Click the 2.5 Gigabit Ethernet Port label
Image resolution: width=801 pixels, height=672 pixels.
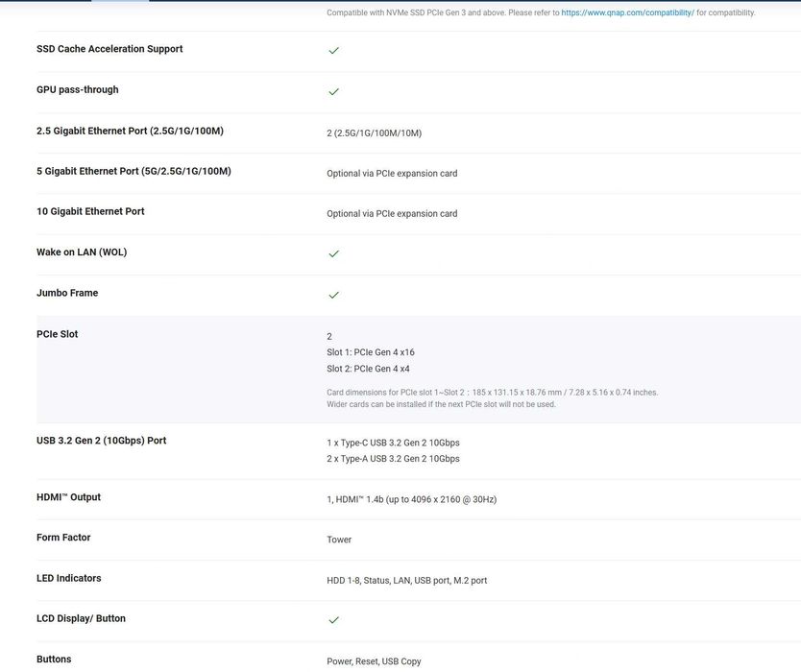coord(130,131)
